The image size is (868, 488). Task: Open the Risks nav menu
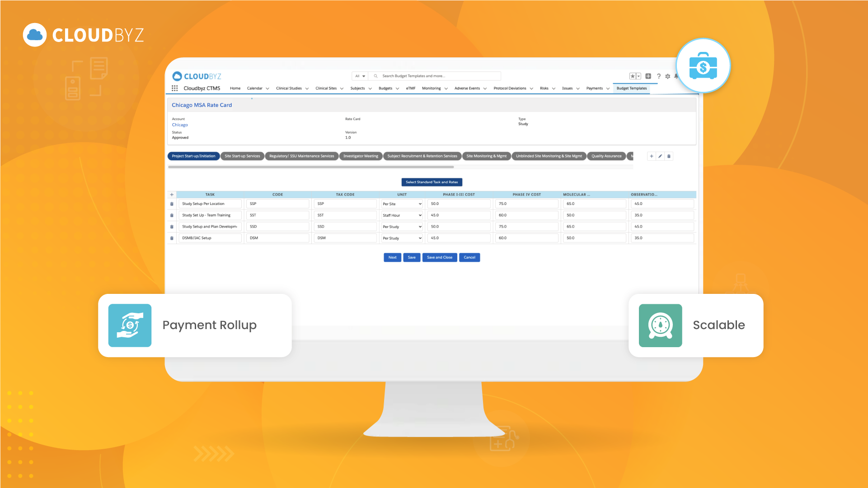tap(548, 88)
